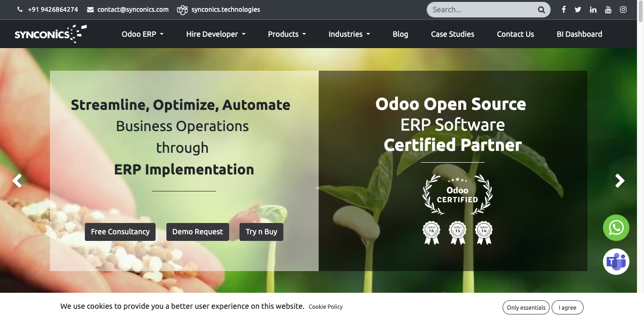
Task: Expand the Odoo ERP dropdown menu
Action: (x=142, y=34)
